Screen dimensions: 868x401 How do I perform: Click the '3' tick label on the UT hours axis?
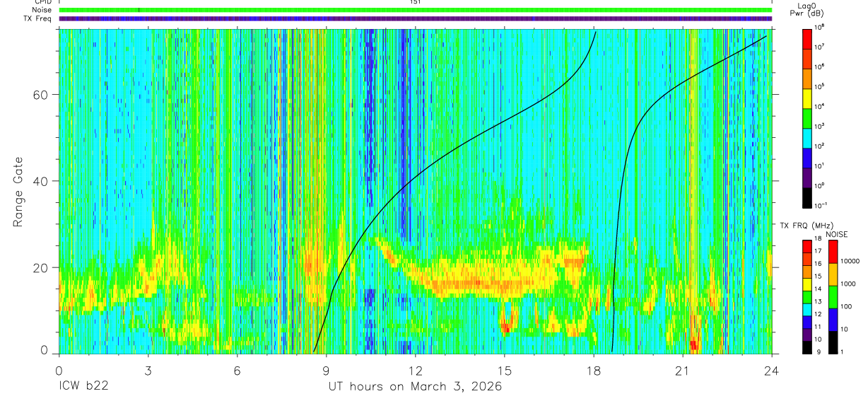tap(148, 370)
